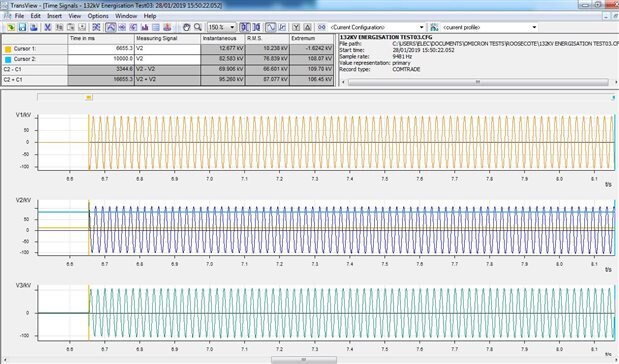Click the Y axis scaling icon
This screenshot has height=364, width=619.
[x=296, y=27]
